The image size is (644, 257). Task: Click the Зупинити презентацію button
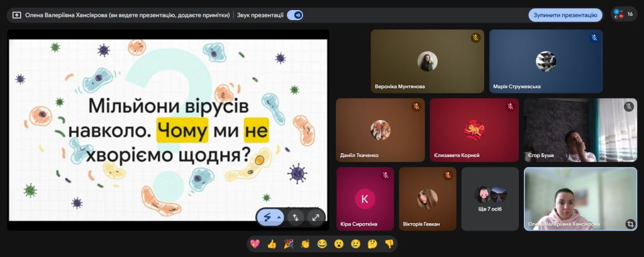565,15
